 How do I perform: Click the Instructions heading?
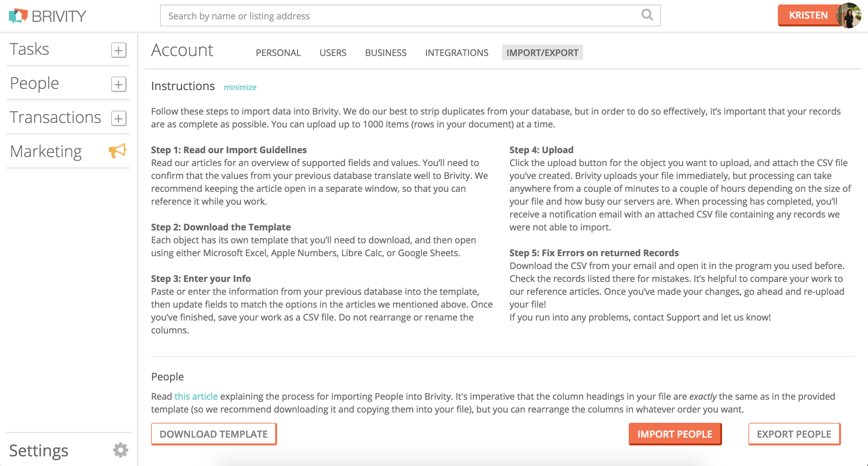tap(183, 86)
